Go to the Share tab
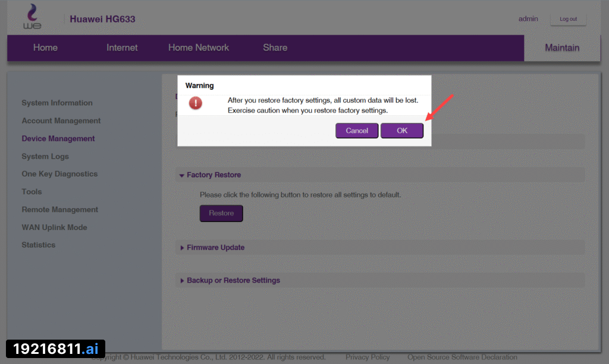Screen dimensions: 609x364 [275, 48]
